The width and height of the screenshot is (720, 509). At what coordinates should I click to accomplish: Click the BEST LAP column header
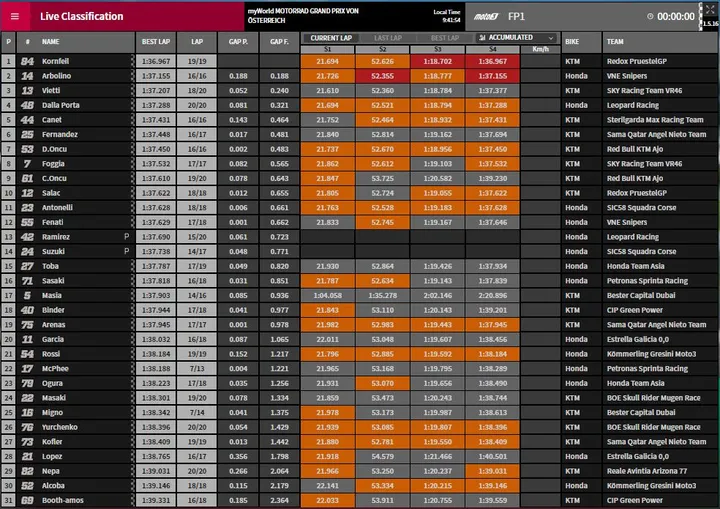(x=156, y=42)
